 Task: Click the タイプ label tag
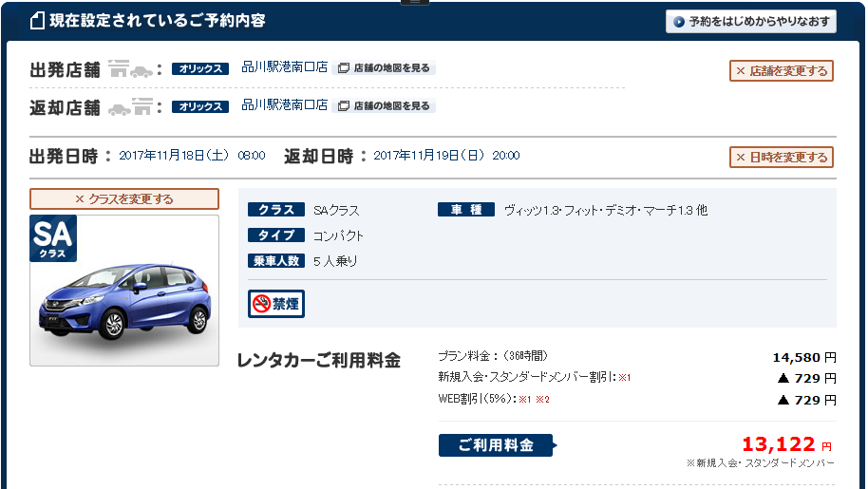coord(276,235)
